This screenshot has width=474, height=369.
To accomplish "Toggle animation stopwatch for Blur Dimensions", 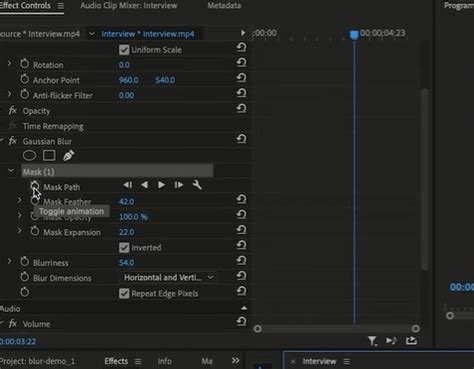I will point(24,277).
